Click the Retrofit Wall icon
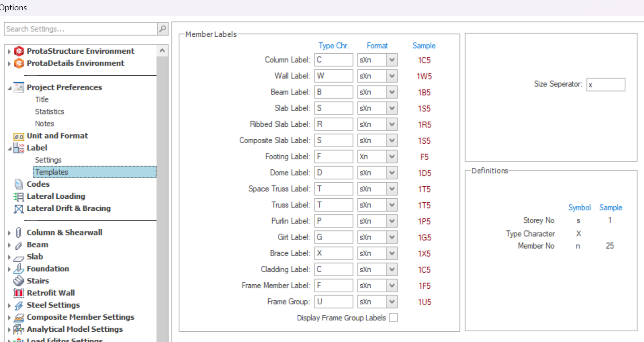The width and height of the screenshot is (644, 342). (18, 293)
